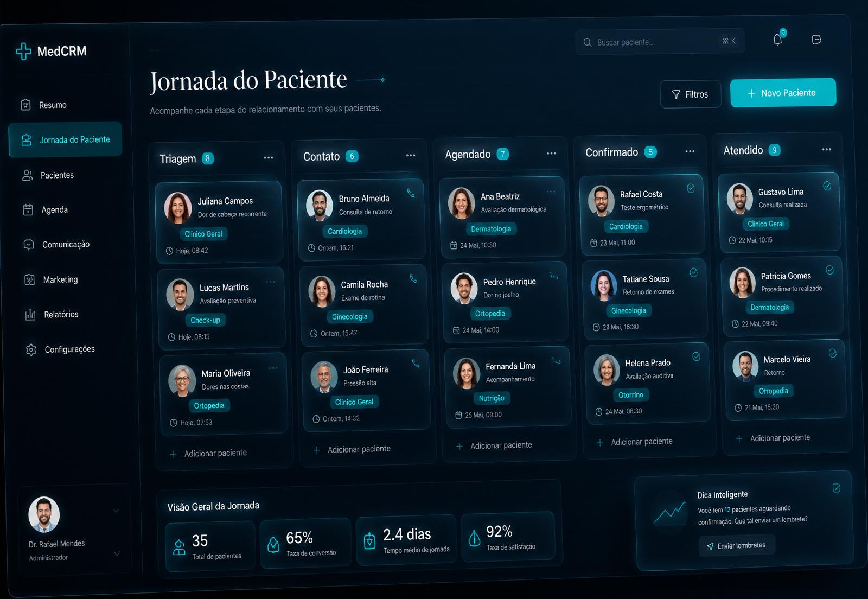Click Adicionar paciente under Agendado
This screenshot has height=599, width=868.
coord(494,446)
